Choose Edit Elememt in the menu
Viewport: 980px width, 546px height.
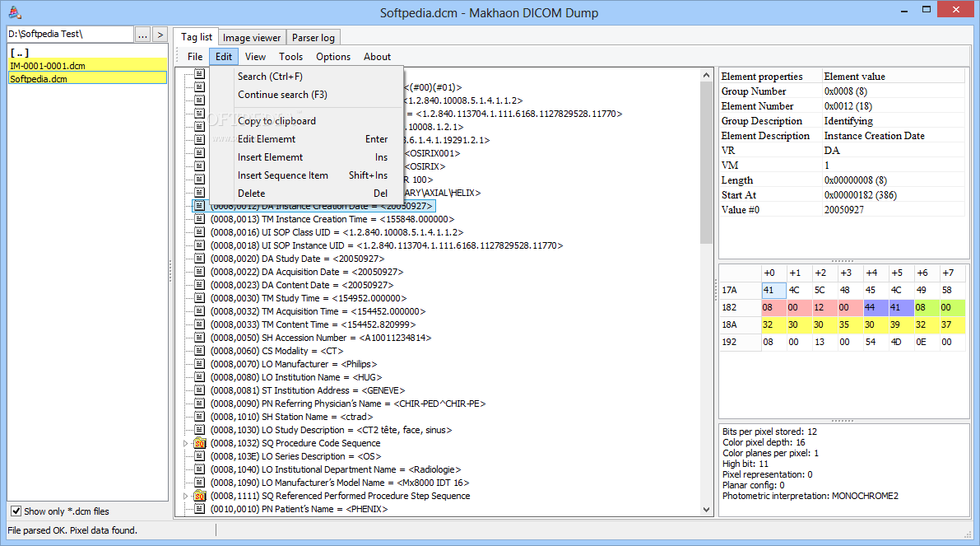[x=306, y=139]
